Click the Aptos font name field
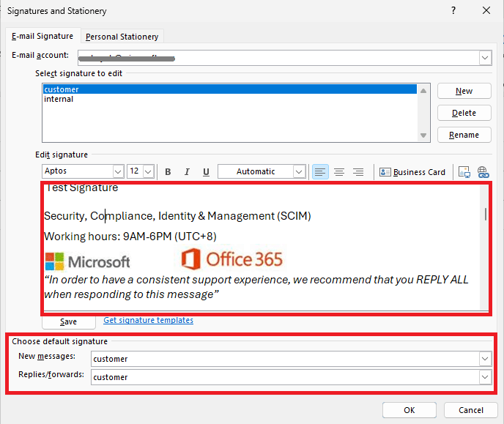Image resolution: width=504 pixels, height=424 pixels. (78, 171)
